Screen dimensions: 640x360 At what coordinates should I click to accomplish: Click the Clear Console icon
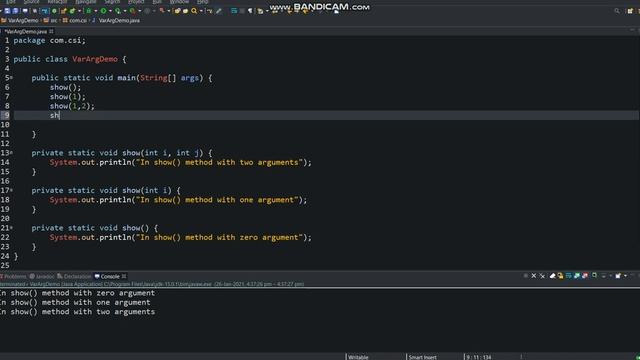[x=553, y=276]
